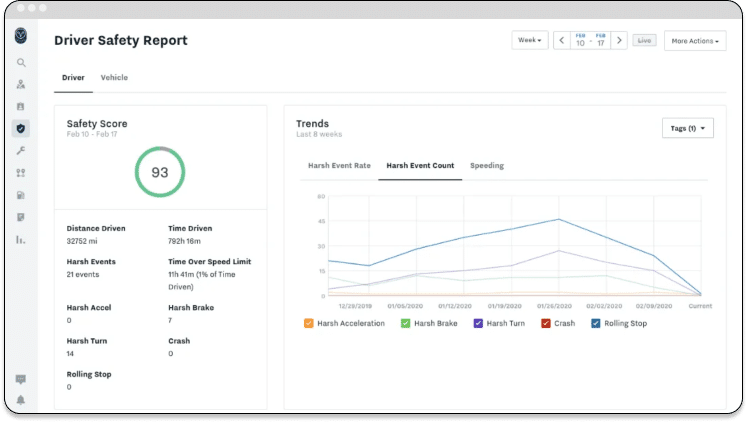747x422 pixels.
Task: Toggle Rolling Stop checkbox
Action: coord(596,323)
